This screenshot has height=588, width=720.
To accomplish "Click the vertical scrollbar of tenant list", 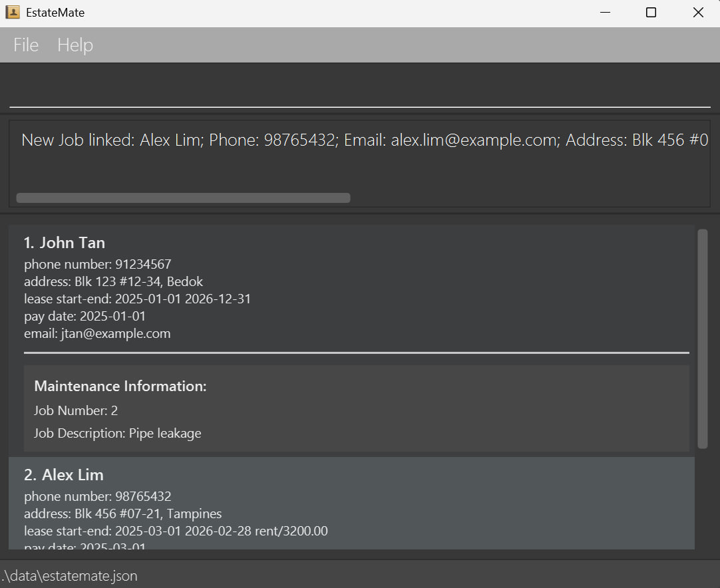I will pyautogui.click(x=702, y=338).
